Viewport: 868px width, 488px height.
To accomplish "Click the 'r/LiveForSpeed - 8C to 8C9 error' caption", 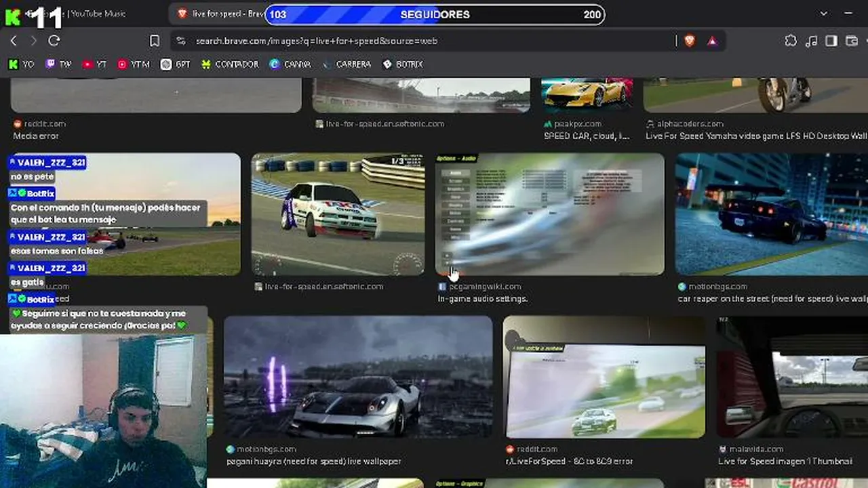I will (570, 462).
